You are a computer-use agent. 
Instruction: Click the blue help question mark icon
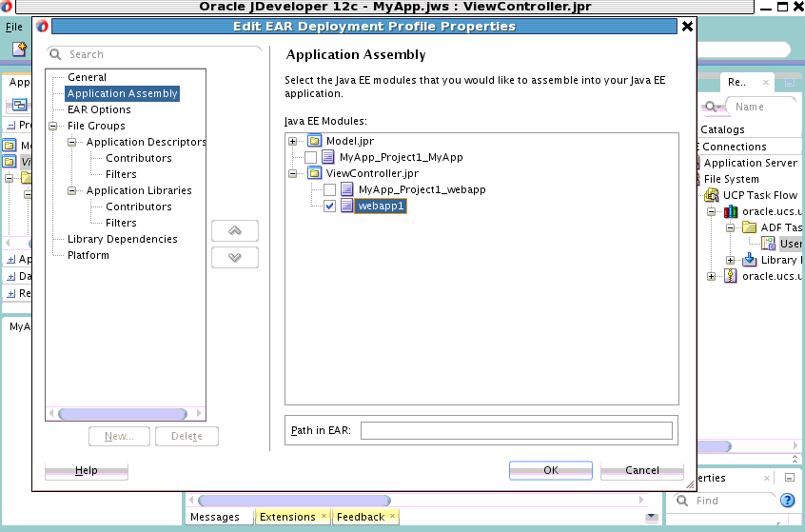pyautogui.click(x=788, y=501)
